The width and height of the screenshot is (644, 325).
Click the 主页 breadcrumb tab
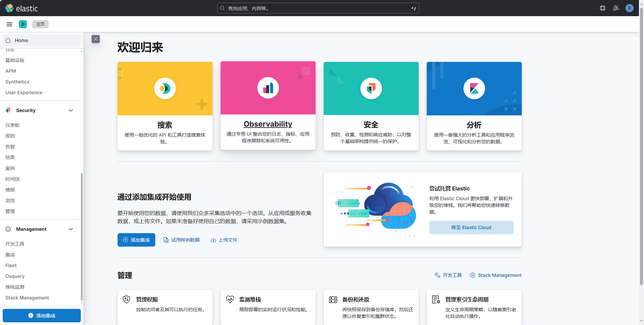pos(40,24)
